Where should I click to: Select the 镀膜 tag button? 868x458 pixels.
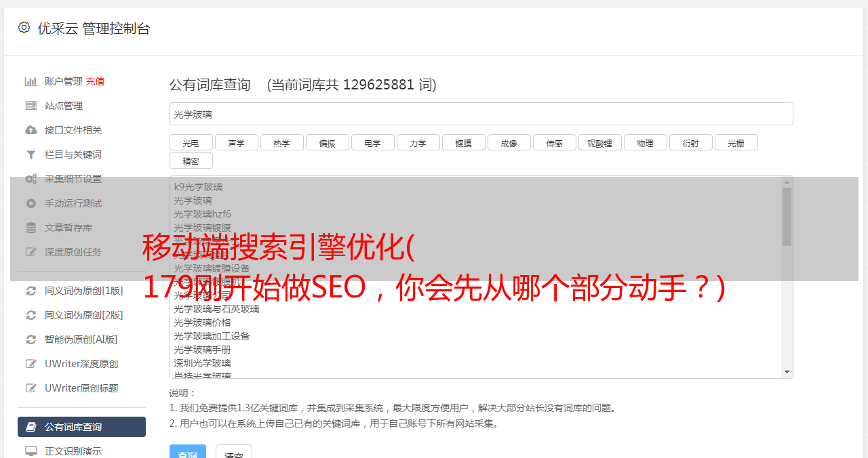pyautogui.click(x=463, y=142)
